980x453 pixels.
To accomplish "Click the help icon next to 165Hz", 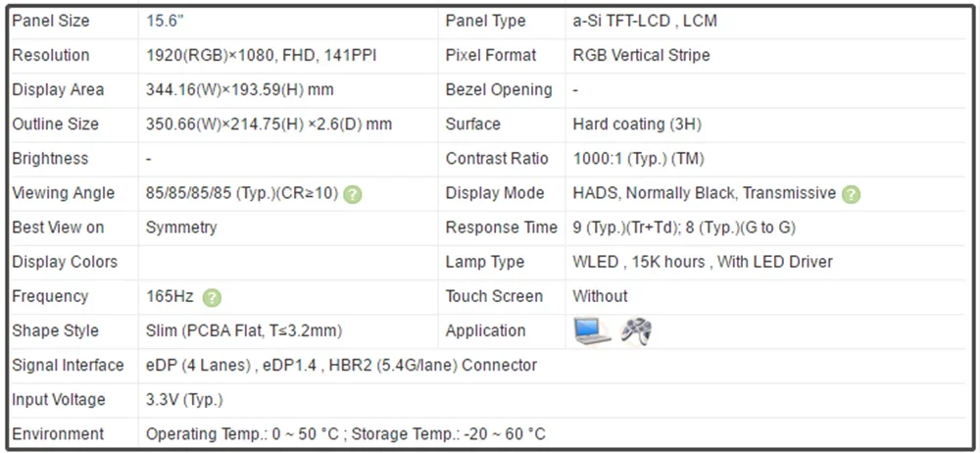I will (x=212, y=297).
